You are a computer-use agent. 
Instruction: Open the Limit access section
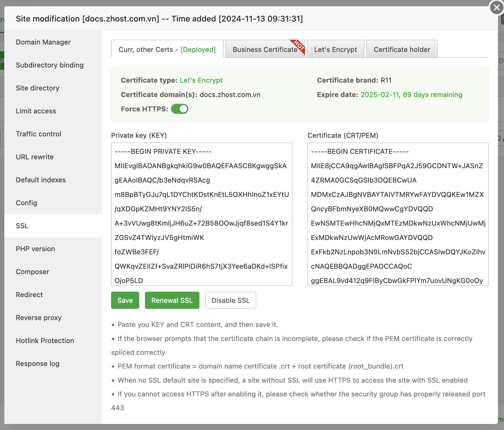coord(36,111)
